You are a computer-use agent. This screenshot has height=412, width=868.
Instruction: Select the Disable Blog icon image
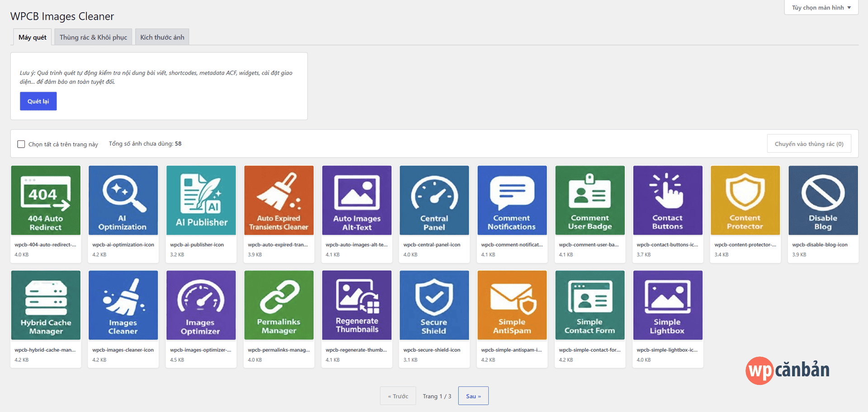tap(823, 200)
